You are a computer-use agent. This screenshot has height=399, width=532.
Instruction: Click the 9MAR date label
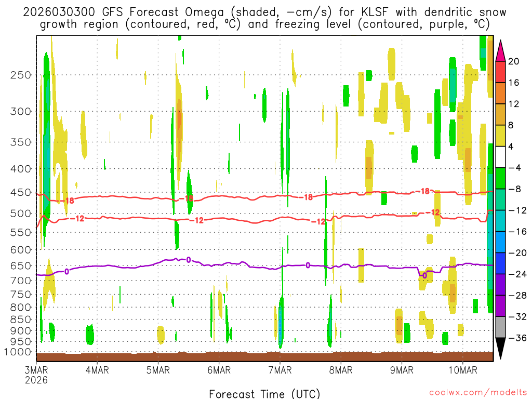point(402,370)
